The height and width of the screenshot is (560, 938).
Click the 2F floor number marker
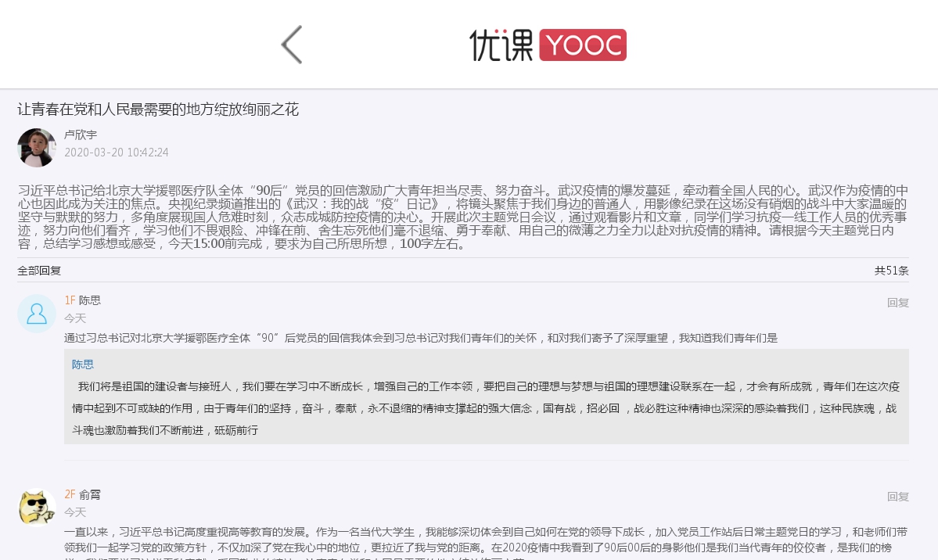[70, 494]
